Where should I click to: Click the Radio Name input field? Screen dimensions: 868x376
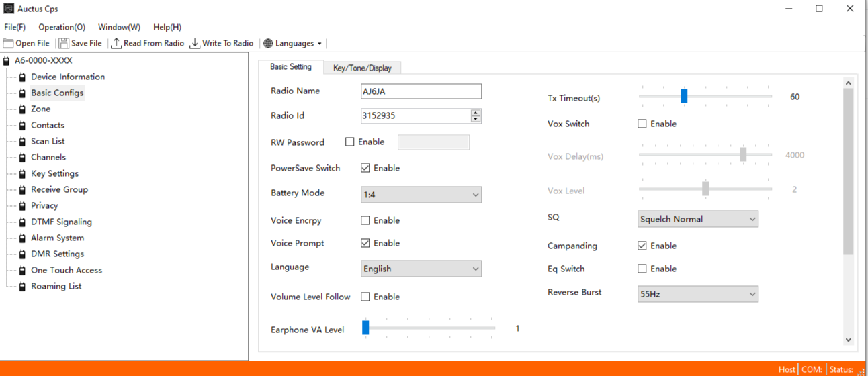coord(421,91)
